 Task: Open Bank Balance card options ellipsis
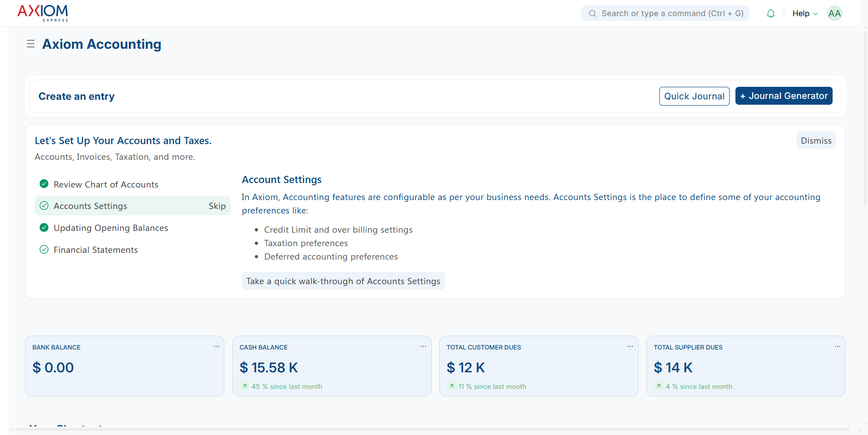click(x=216, y=346)
